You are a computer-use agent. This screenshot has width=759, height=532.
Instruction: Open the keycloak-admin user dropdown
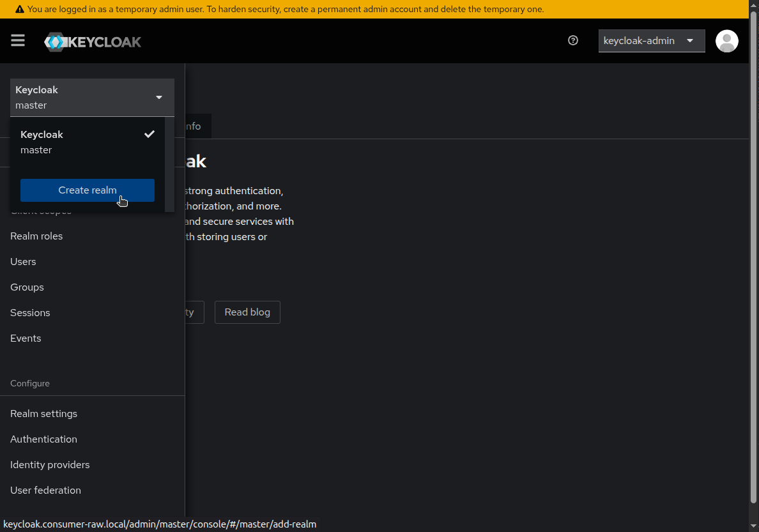point(652,41)
